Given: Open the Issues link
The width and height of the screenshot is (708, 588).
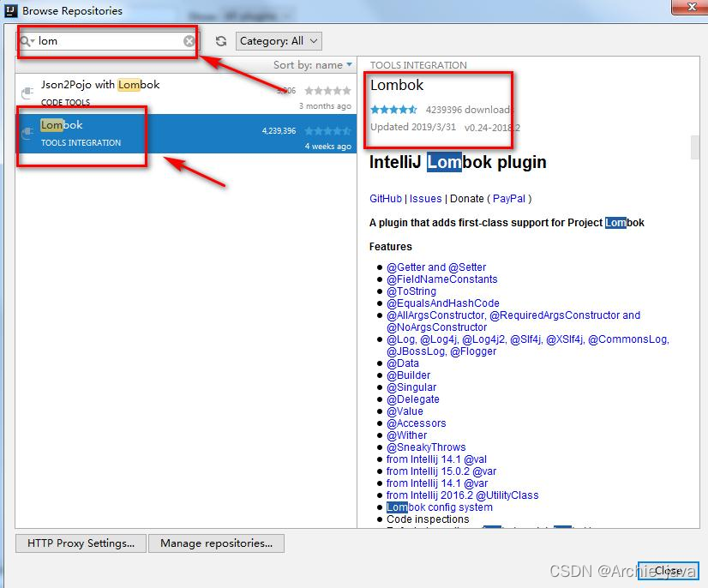Looking at the screenshot, I should click(425, 199).
